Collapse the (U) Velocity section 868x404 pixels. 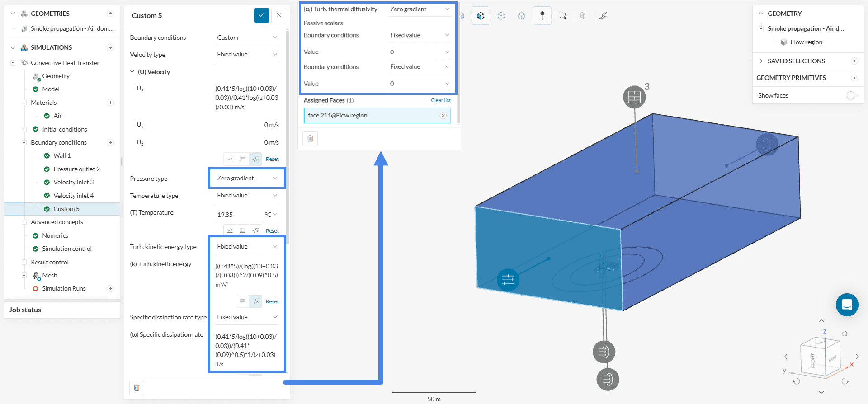pos(132,72)
